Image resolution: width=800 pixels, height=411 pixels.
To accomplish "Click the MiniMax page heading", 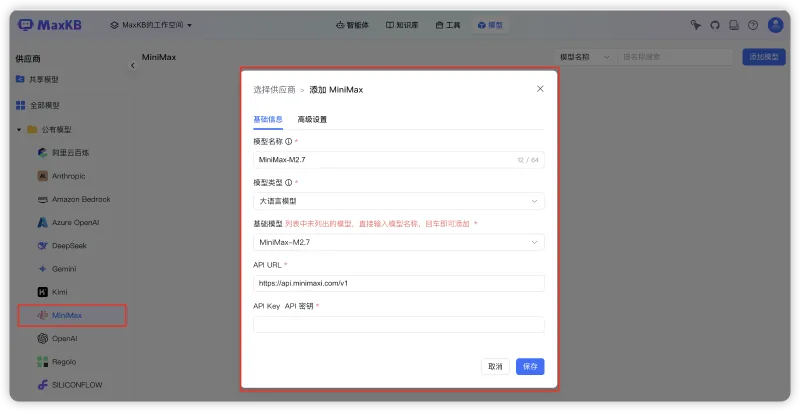I will (x=159, y=57).
